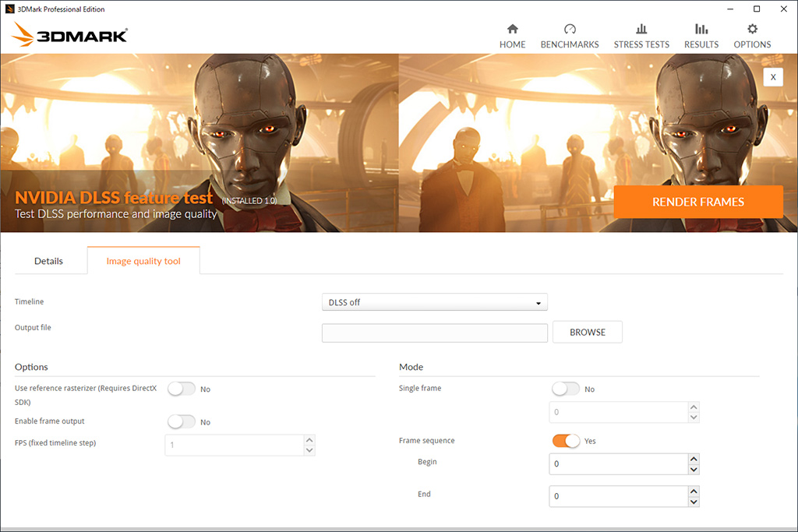Click the End frame field
This screenshot has height=532, width=798.
pos(618,496)
